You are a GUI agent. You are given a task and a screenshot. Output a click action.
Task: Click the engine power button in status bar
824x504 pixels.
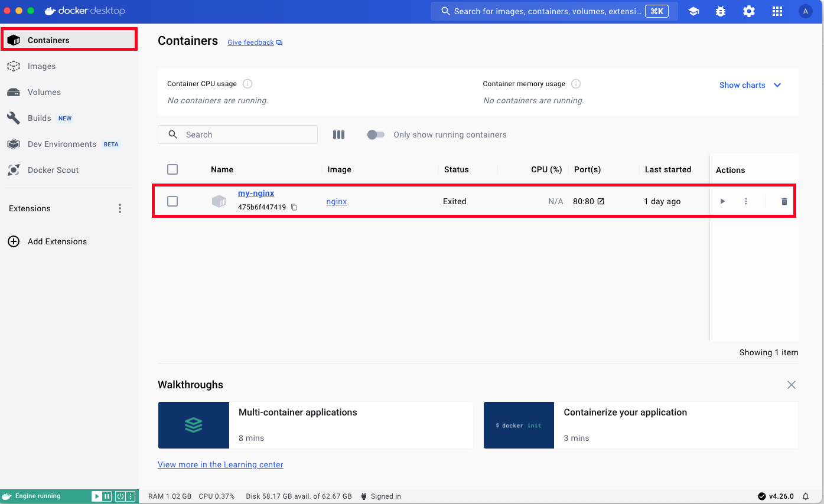pyautogui.click(x=120, y=496)
